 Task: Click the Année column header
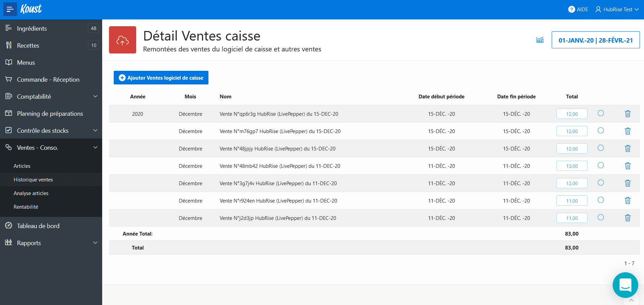point(138,96)
